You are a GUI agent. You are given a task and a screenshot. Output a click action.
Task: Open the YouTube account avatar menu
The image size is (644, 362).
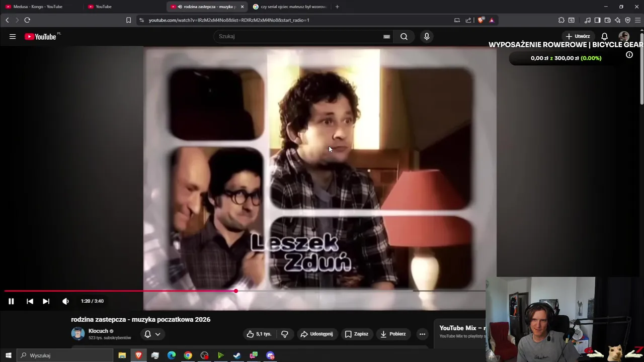coord(624,36)
